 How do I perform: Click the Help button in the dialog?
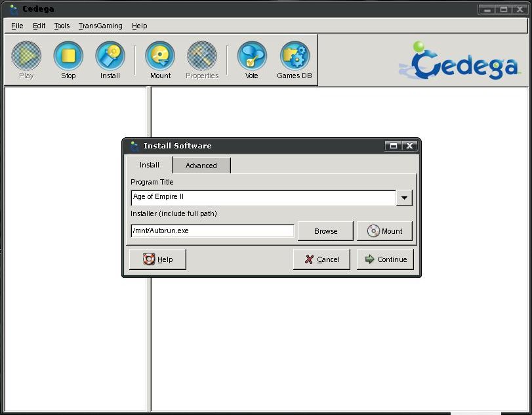157,259
